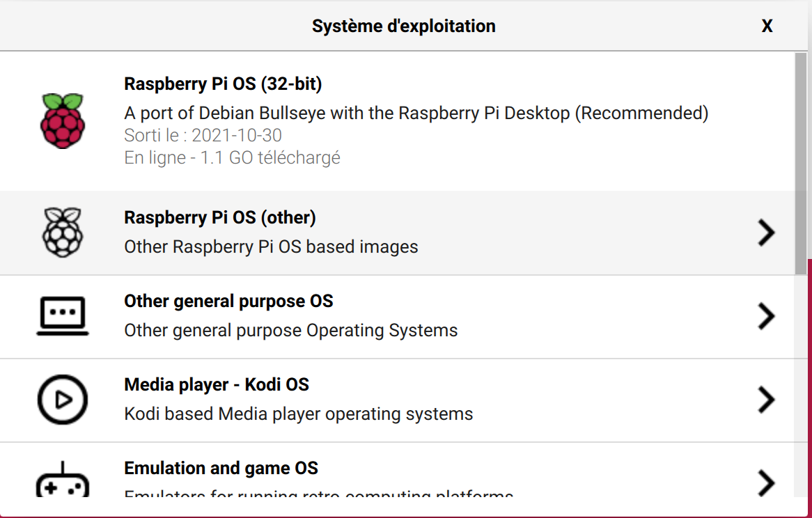This screenshot has height=518, width=812.
Task: Open the Kodi OS submenu with its chevron arrow
Action: pos(767,400)
